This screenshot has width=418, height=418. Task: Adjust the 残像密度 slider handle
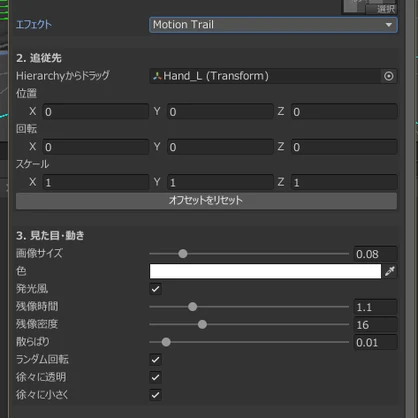tap(202, 324)
